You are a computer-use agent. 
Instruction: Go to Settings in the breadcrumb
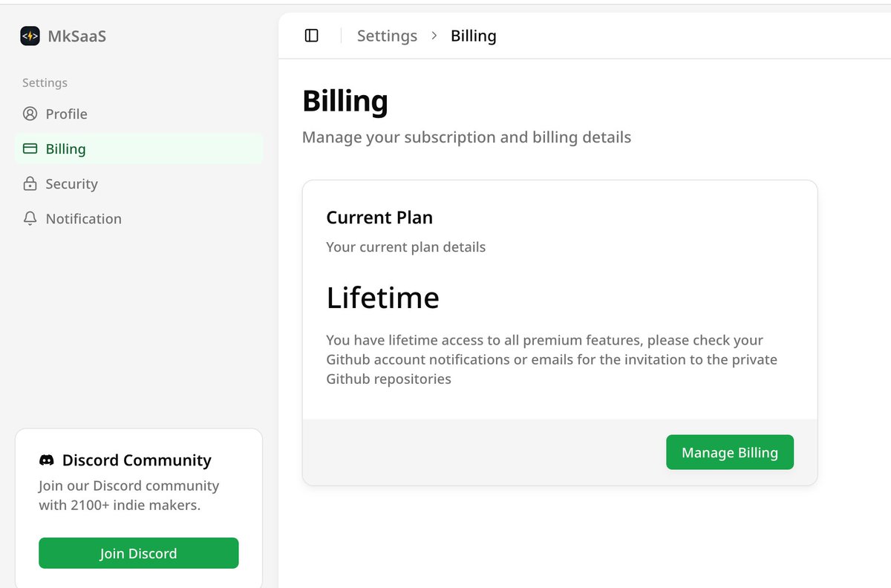pos(387,36)
